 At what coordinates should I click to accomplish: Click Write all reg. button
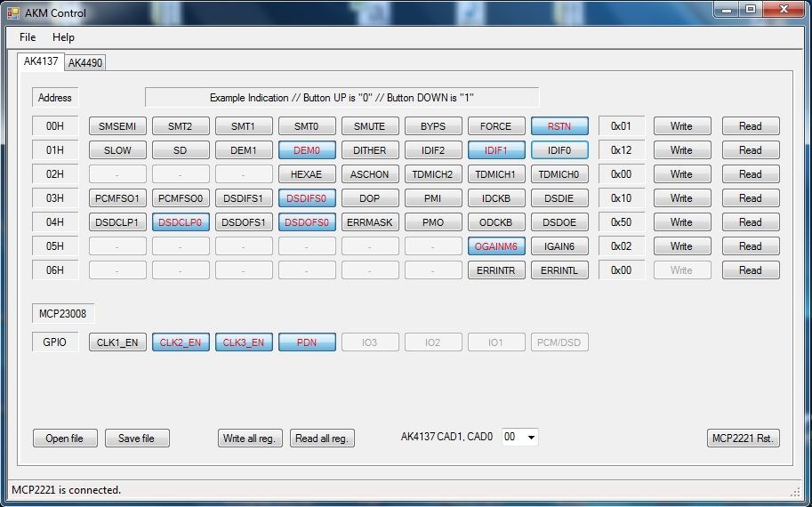250,439
